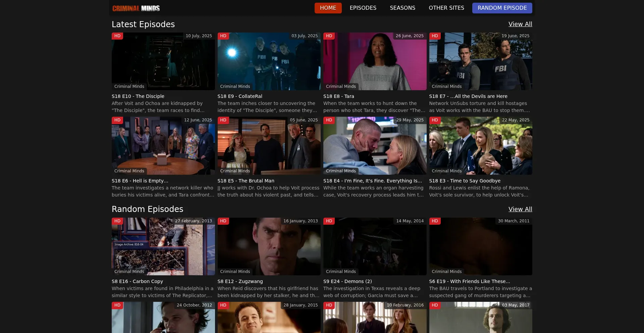Open the 10 February, 2016 episode thumbnail
Image resolution: width=644 pixels, height=333 pixels.
pos(375,318)
